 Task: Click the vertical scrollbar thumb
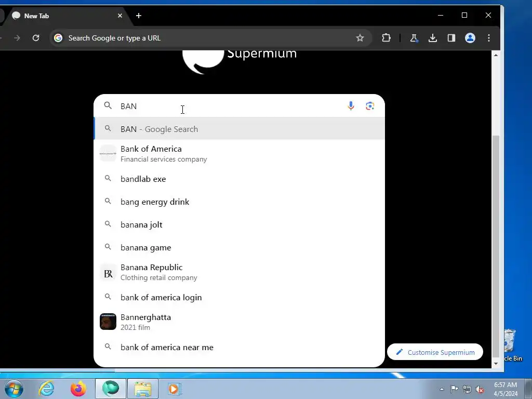[496, 246]
